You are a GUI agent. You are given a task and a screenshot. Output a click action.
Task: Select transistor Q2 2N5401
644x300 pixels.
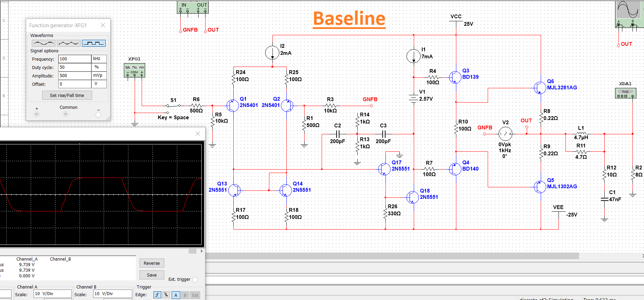pos(287,105)
